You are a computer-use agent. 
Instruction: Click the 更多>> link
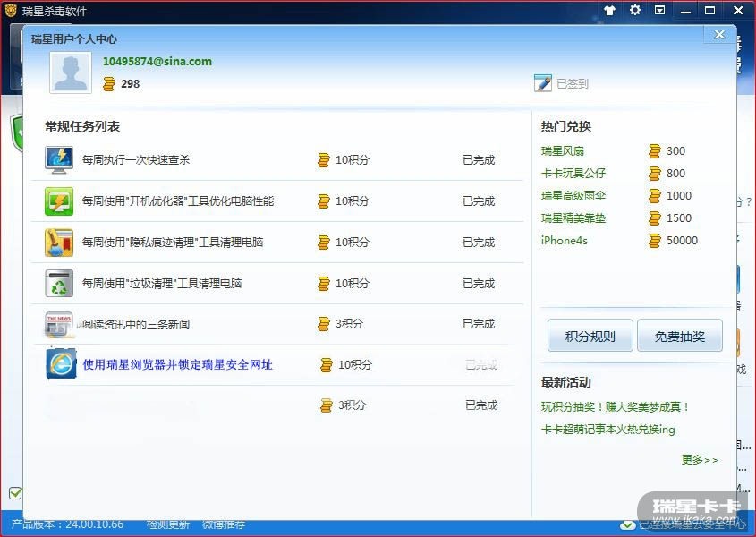click(x=700, y=460)
